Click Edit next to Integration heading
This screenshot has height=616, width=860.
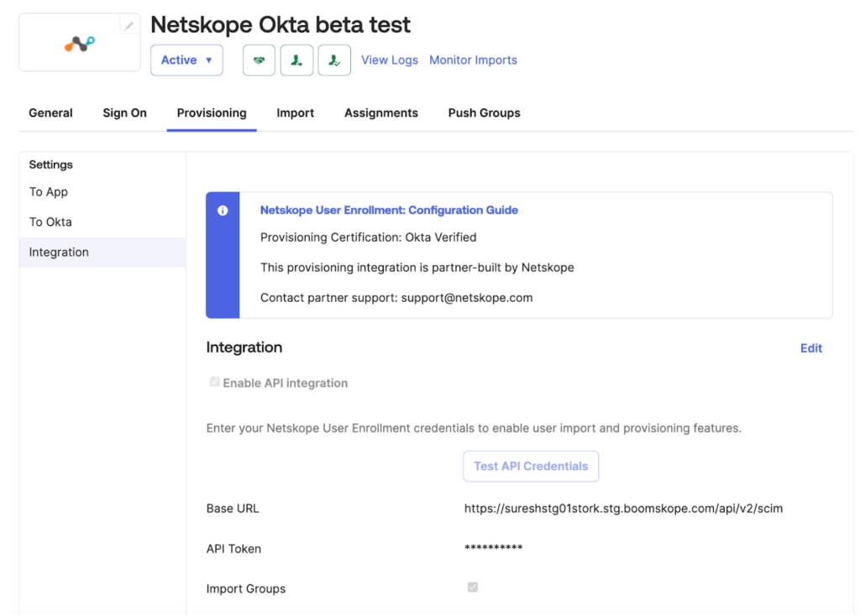tap(810, 348)
